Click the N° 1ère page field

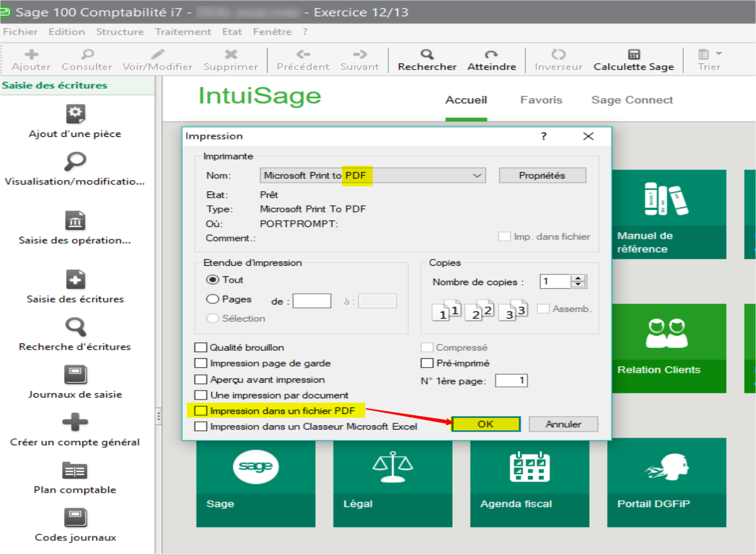click(x=511, y=380)
